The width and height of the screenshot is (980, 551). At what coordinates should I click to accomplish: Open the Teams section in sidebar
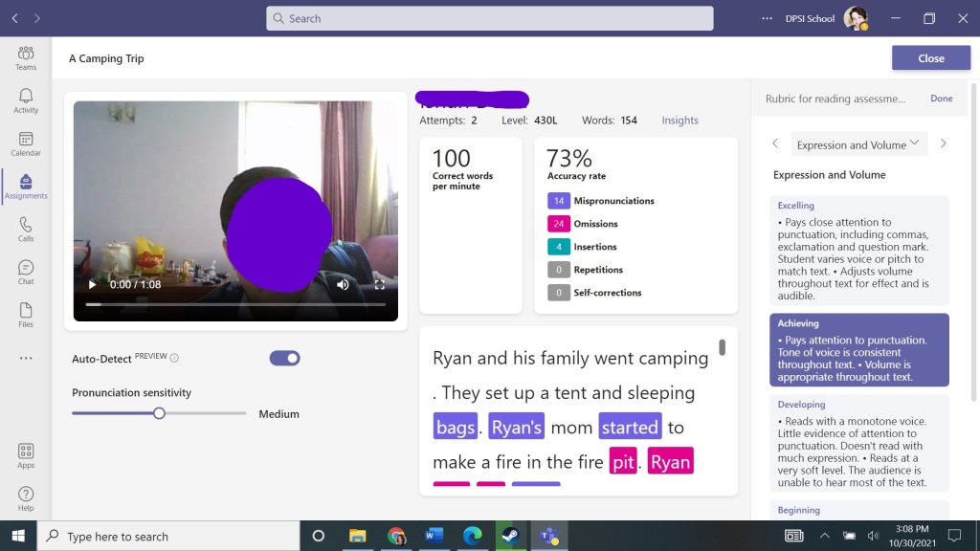point(26,57)
